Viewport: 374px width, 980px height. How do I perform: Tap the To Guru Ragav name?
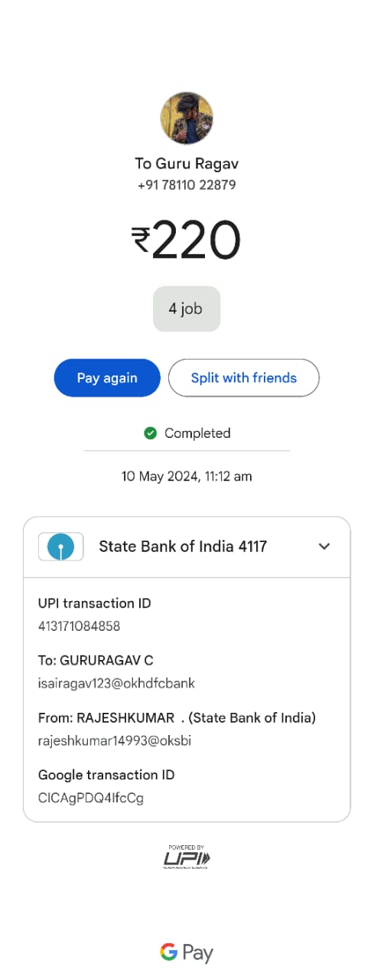(x=187, y=164)
